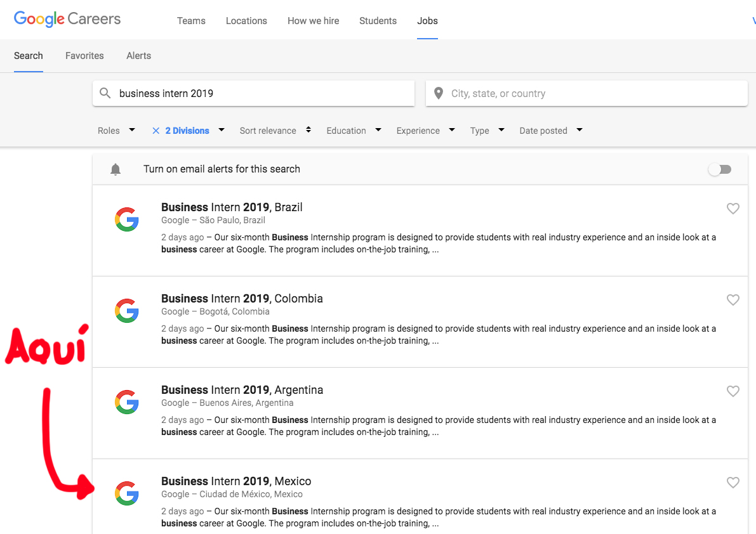
Task: Click the Google Careers logo
Action: 67,19
